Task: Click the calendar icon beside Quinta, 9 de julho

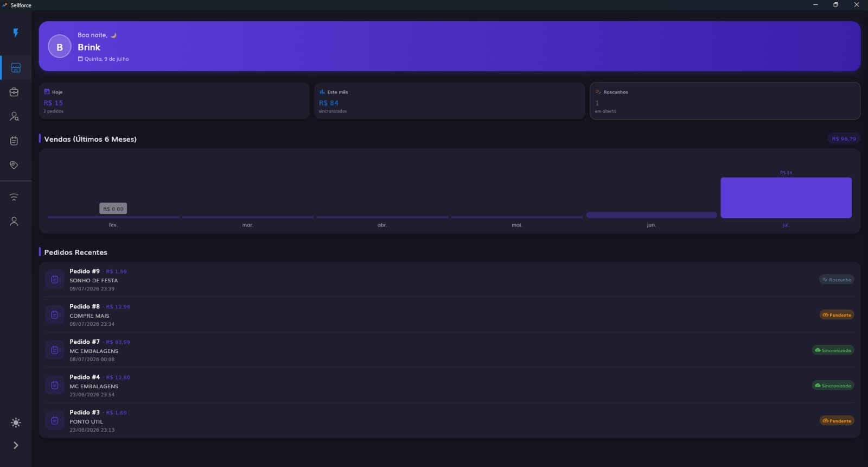Action: click(80, 59)
